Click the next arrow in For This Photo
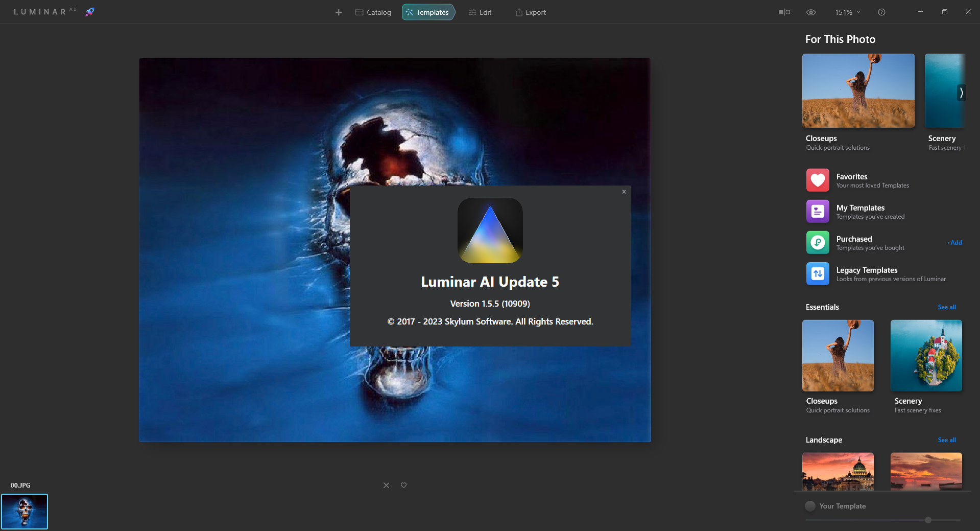Screen dimensions: 980x531 (961, 93)
